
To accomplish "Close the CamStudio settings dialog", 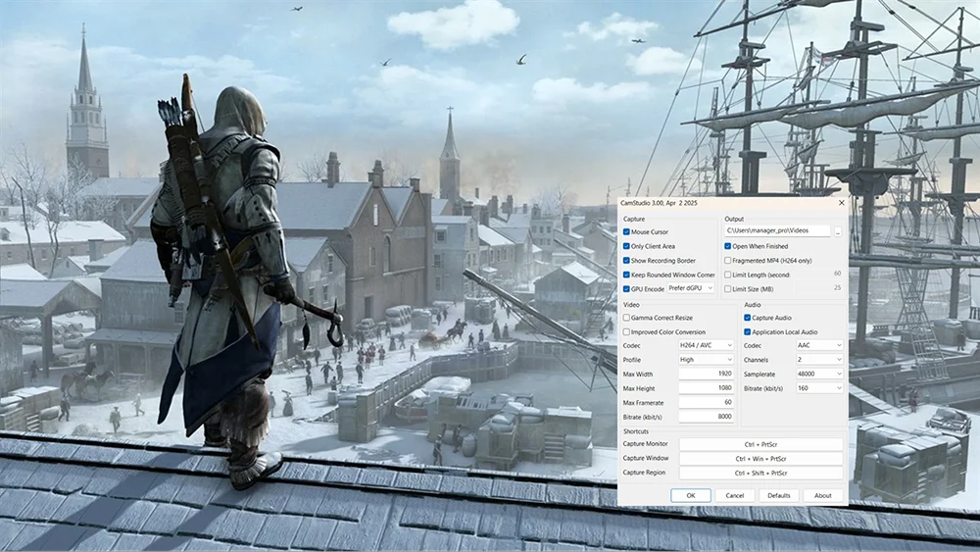I will (x=840, y=202).
